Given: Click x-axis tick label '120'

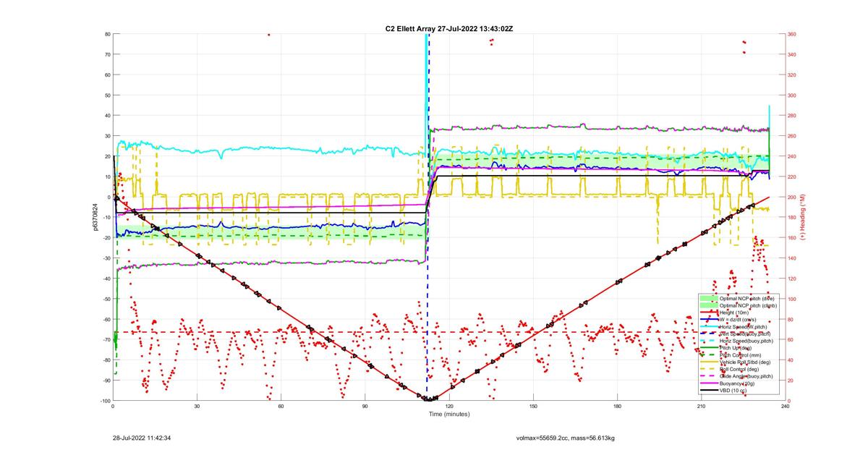Looking at the screenshot, I should [x=449, y=407].
